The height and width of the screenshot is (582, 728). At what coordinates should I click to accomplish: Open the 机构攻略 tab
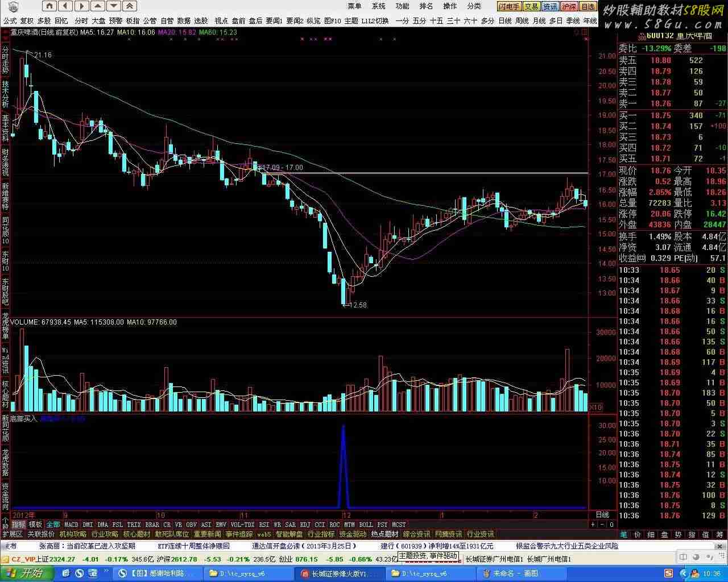coord(73,534)
